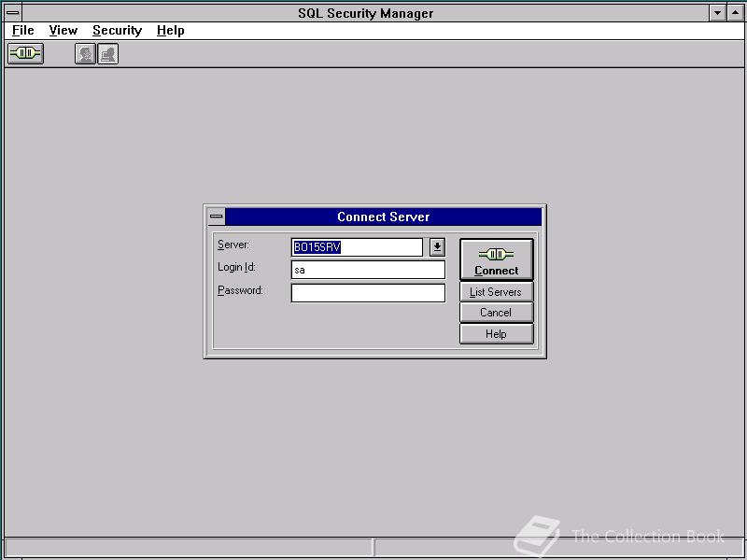Focus the Password field
Screen dimensions: 747x560
[x=368, y=293]
